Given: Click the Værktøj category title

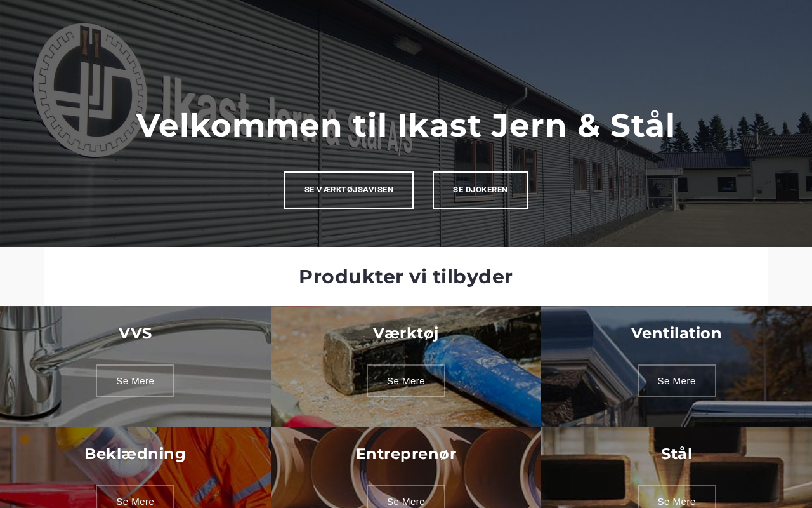Looking at the screenshot, I should pos(406,333).
